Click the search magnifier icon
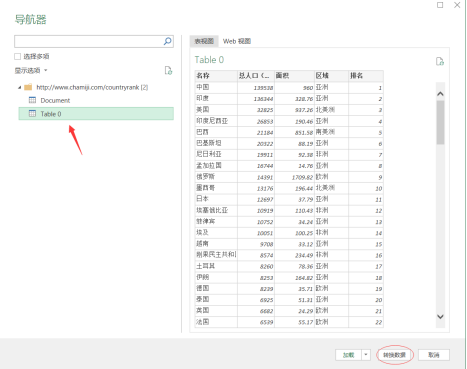Image resolution: width=467 pixels, height=369 pixels. pyautogui.click(x=168, y=41)
